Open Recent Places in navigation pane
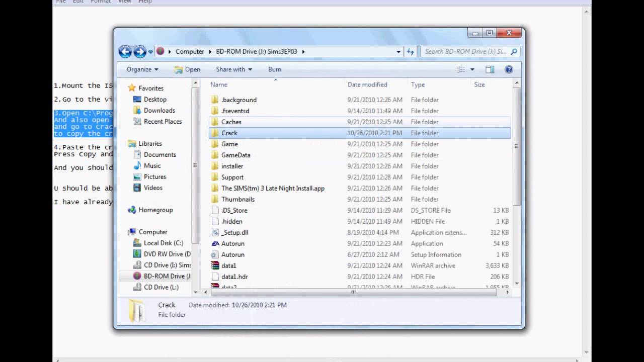 [x=163, y=121]
